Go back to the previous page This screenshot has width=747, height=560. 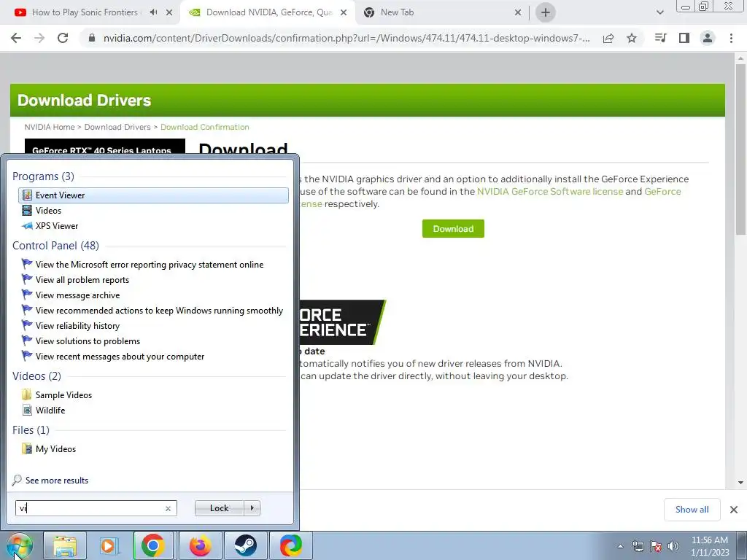coord(16,38)
